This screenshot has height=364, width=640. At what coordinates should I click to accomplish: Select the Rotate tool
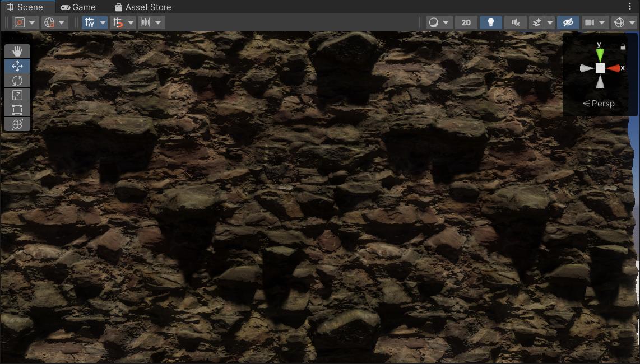17,80
